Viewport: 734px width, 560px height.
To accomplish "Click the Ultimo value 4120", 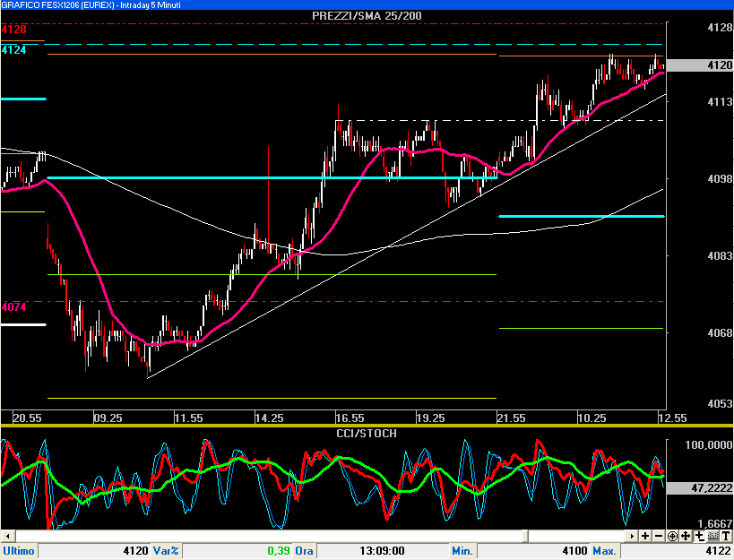I will click(x=135, y=551).
